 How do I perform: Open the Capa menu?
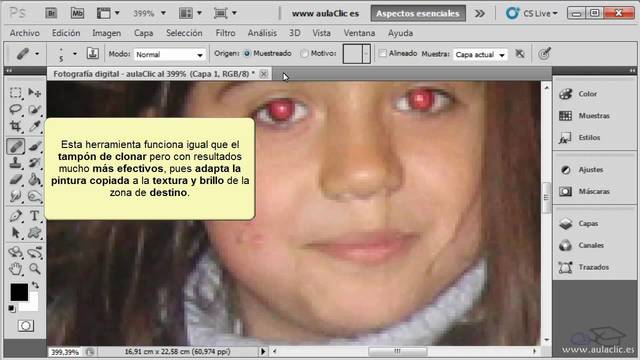(143, 33)
